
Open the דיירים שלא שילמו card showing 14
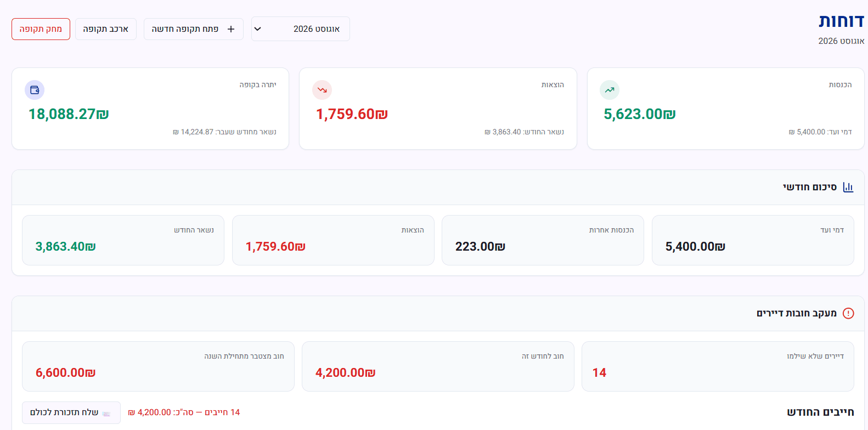(x=718, y=366)
